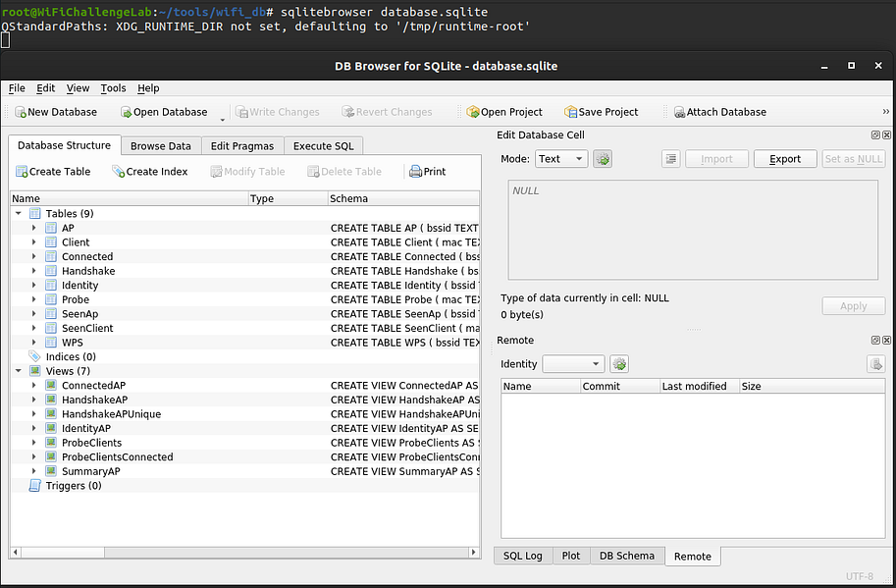Collapse the Views tree branch

click(18, 371)
